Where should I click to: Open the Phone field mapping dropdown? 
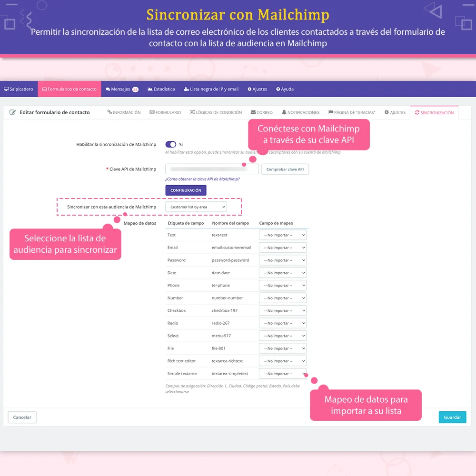point(282,285)
